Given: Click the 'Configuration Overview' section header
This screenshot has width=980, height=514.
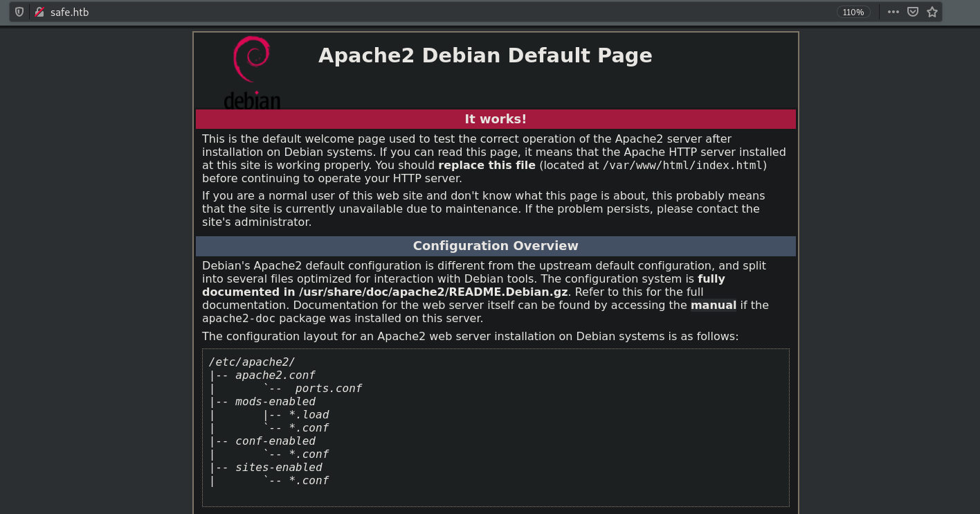Looking at the screenshot, I should click(x=496, y=246).
